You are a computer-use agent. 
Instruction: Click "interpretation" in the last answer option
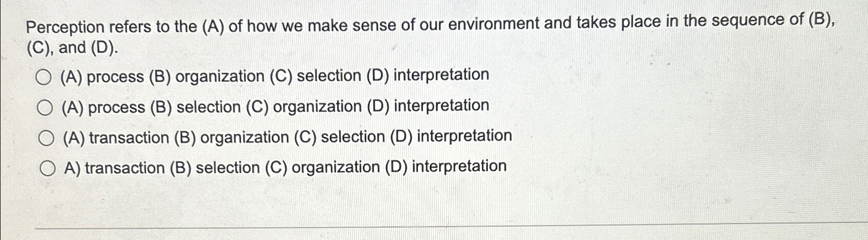coord(459,166)
